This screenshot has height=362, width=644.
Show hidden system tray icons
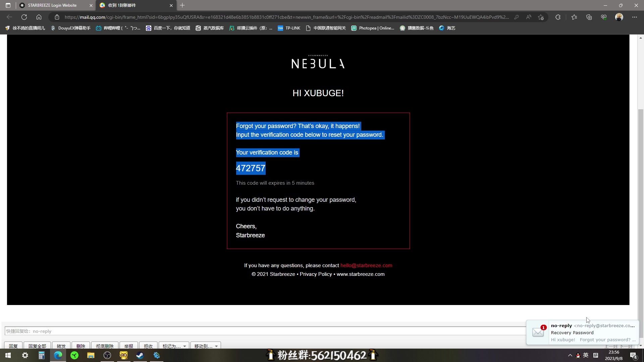tap(570, 355)
